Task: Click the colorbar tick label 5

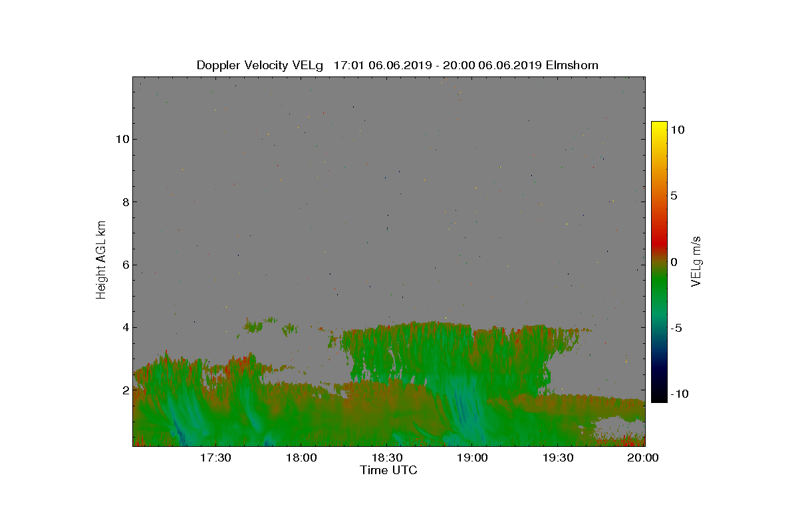Action: (x=674, y=196)
